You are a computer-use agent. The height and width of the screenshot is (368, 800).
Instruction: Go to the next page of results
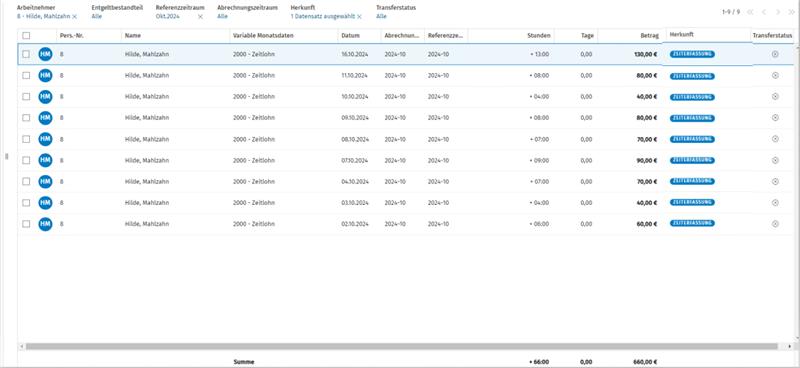(x=778, y=12)
